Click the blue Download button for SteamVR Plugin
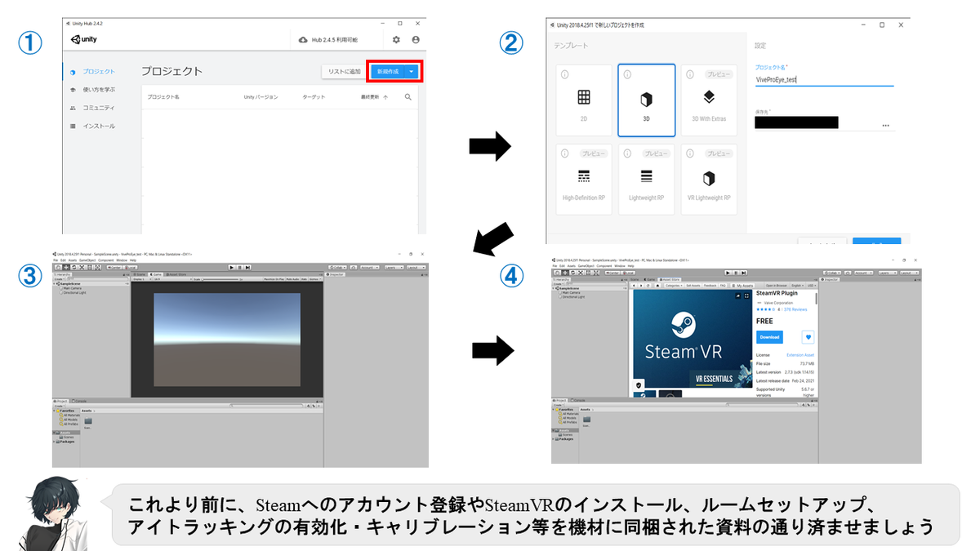 (x=769, y=337)
